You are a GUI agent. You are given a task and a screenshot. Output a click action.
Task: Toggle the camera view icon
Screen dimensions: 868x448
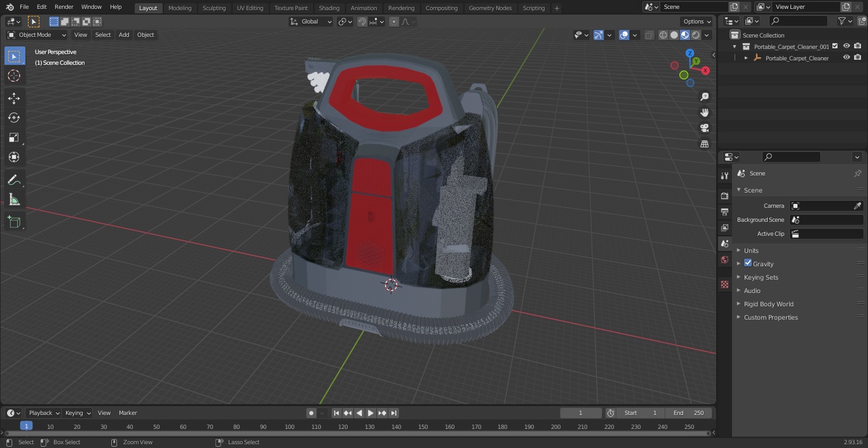(704, 128)
